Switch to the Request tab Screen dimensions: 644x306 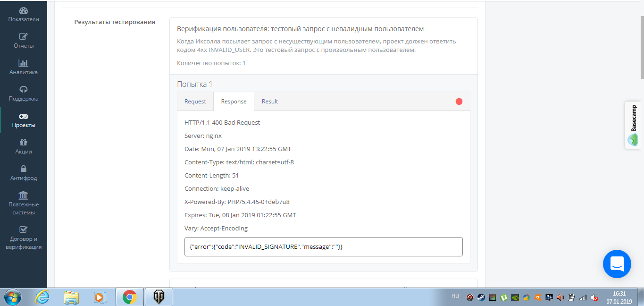click(195, 102)
